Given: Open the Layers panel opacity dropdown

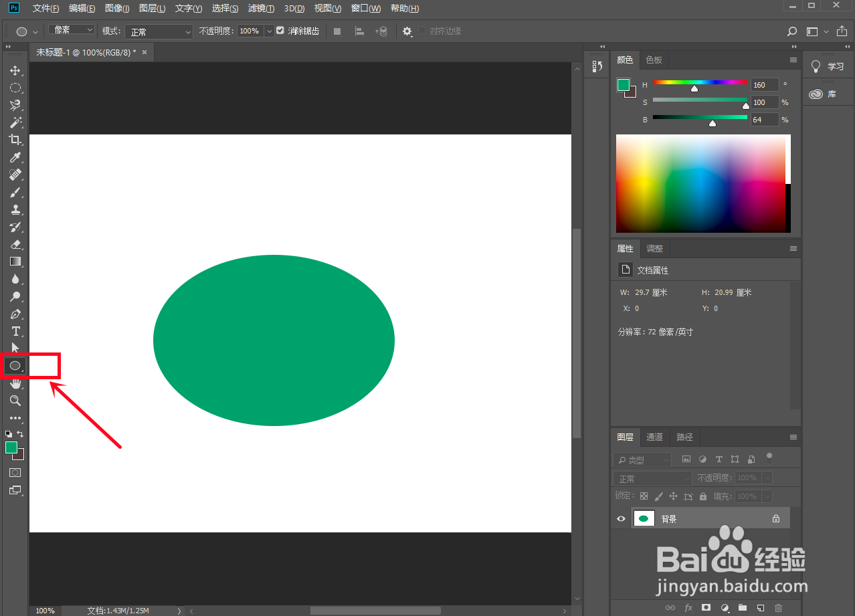Looking at the screenshot, I should (767, 478).
